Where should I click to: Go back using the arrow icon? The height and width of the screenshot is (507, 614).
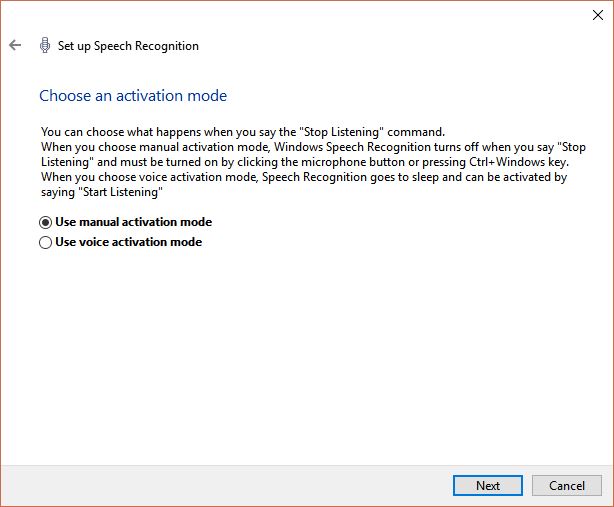[x=15, y=45]
